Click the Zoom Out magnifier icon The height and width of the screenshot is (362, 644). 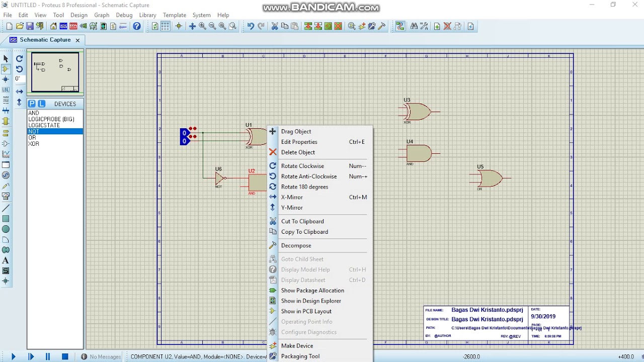pyautogui.click(x=212, y=26)
